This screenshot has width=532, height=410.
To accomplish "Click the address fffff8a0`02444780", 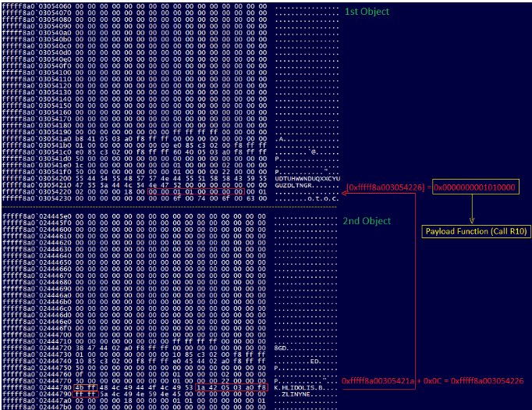I will (x=37, y=387).
